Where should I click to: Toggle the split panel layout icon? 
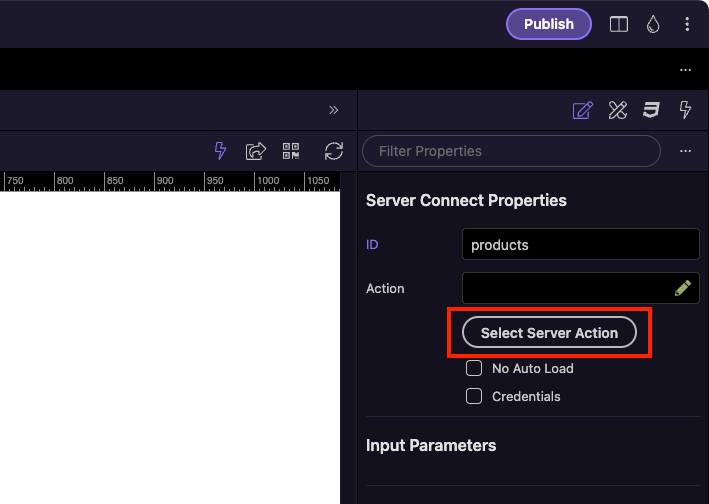[x=619, y=24]
